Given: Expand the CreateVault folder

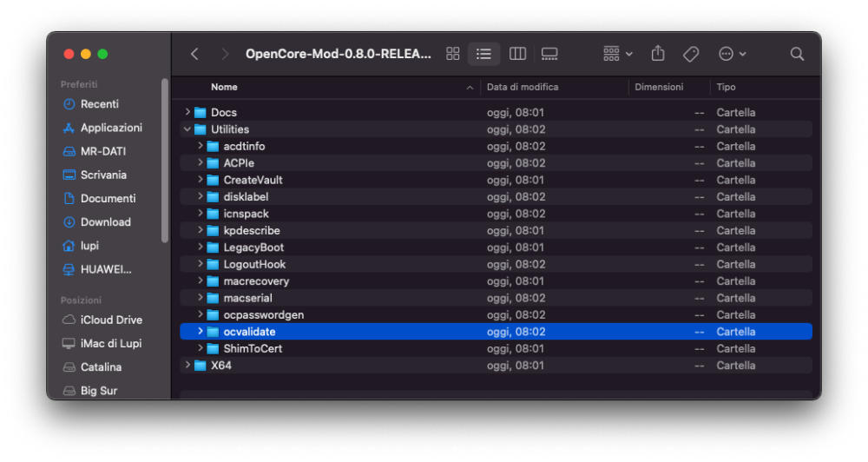Looking at the screenshot, I should pos(200,180).
